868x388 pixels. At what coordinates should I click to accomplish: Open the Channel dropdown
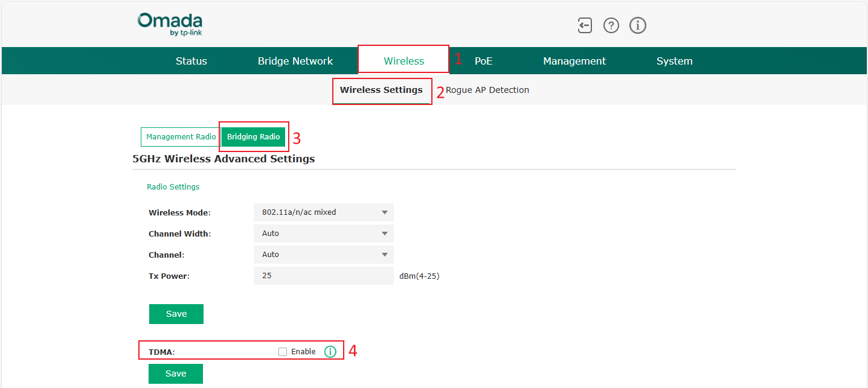pos(323,255)
